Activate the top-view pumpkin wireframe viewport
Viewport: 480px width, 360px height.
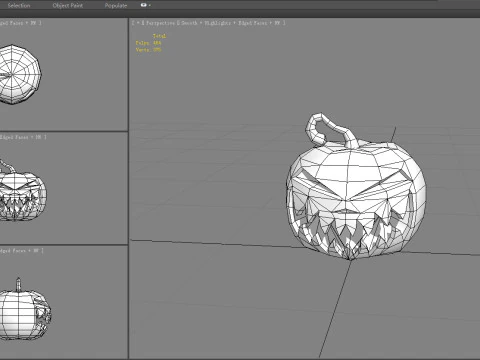63,74
